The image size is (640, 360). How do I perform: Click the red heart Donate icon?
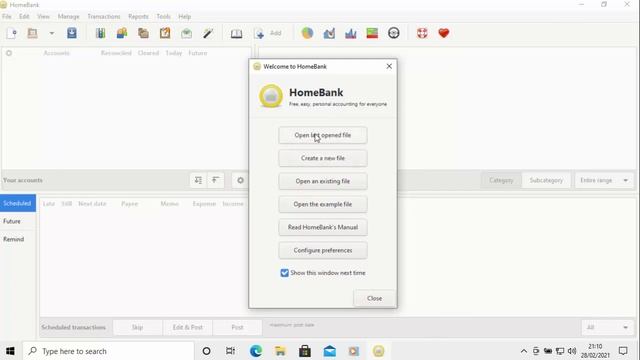point(444,33)
